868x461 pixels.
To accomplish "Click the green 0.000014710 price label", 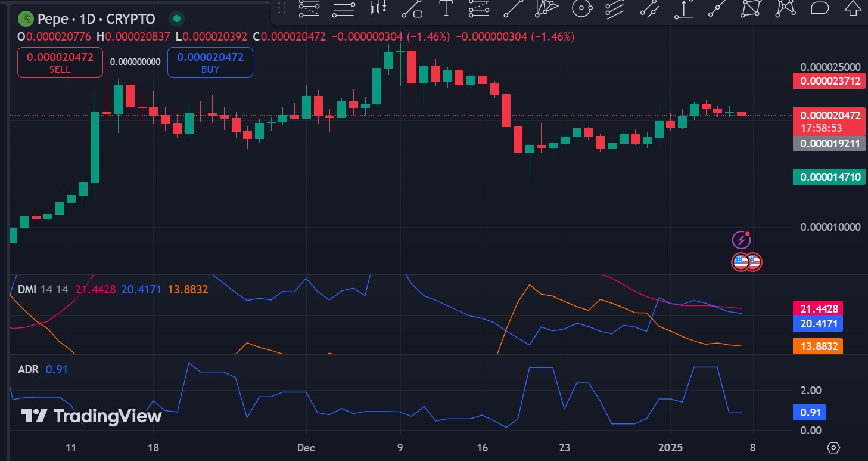I will coord(829,177).
